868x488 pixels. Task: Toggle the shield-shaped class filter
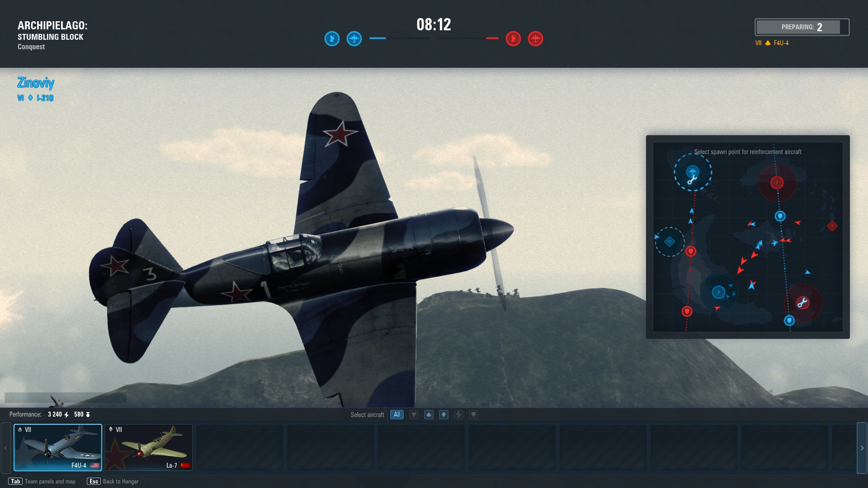pos(473,414)
